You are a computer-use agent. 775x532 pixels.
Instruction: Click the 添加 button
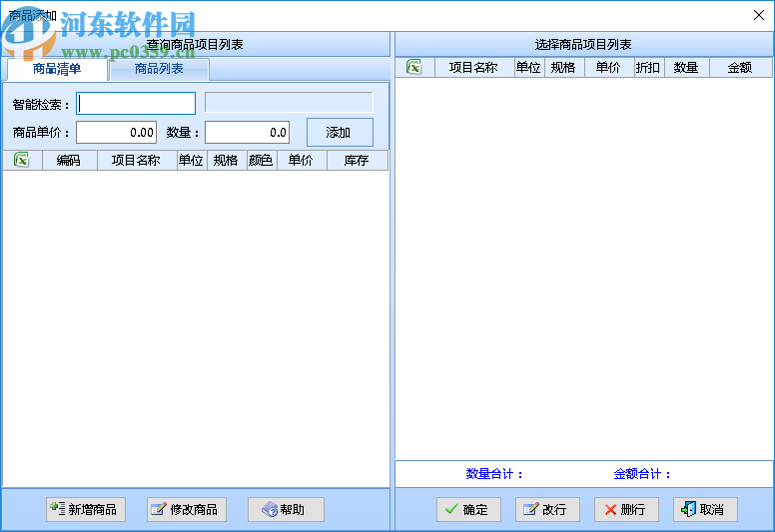[340, 133]
